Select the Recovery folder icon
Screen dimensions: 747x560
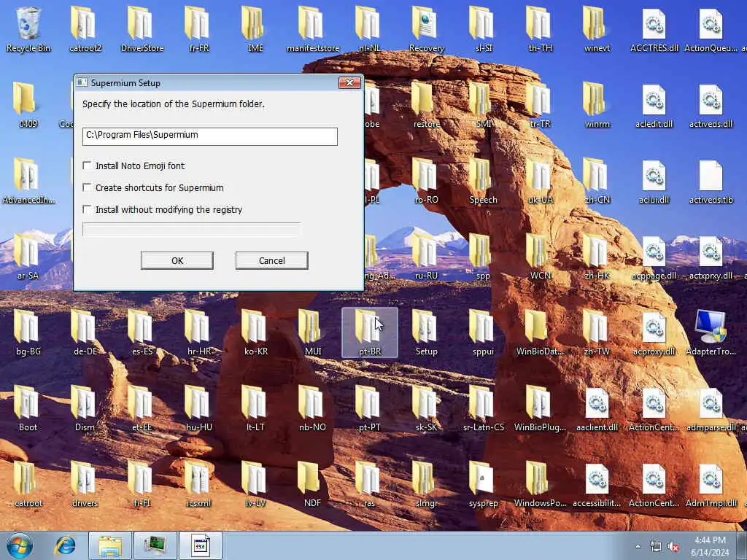[x=426, y=29]
